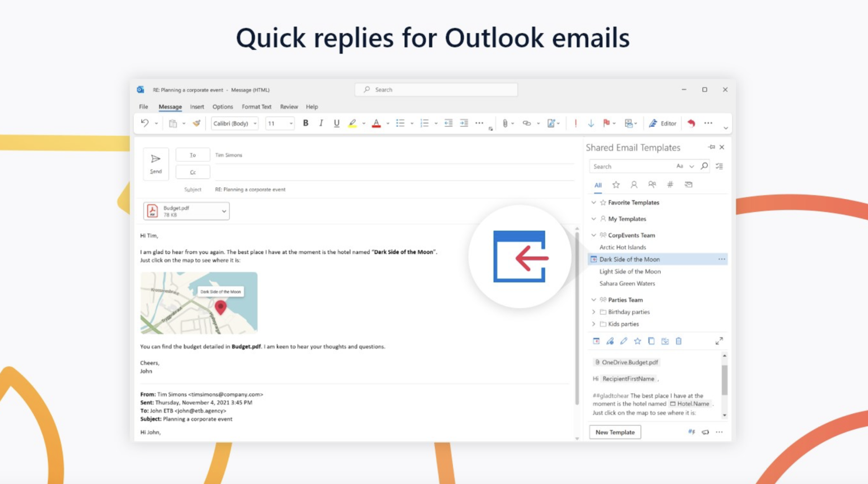Click the red Shared Email Templates arrow icon

[x=691, y=123]
